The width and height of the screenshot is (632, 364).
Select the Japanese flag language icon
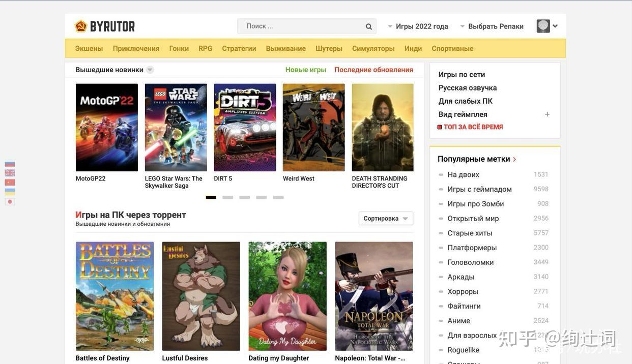(x=10, y=202)
